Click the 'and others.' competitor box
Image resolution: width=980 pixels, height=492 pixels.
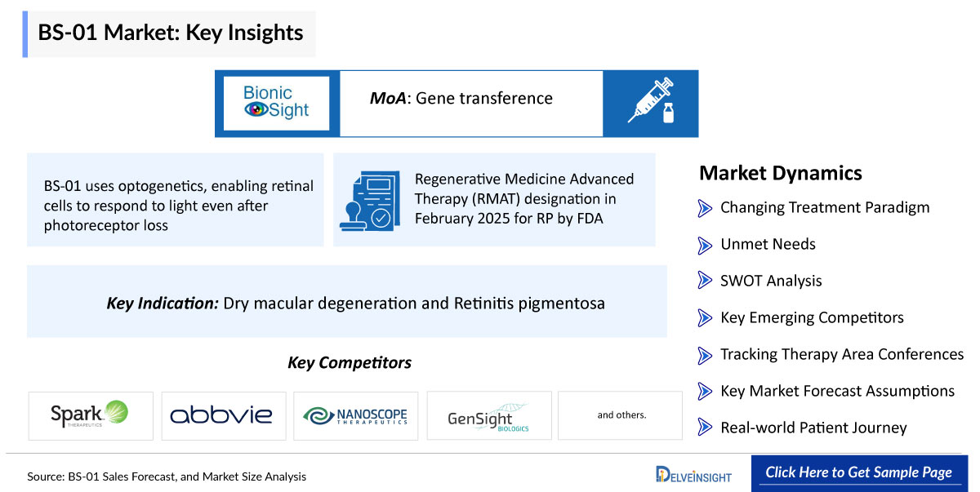pyautogui.click(x=621, y=416)
